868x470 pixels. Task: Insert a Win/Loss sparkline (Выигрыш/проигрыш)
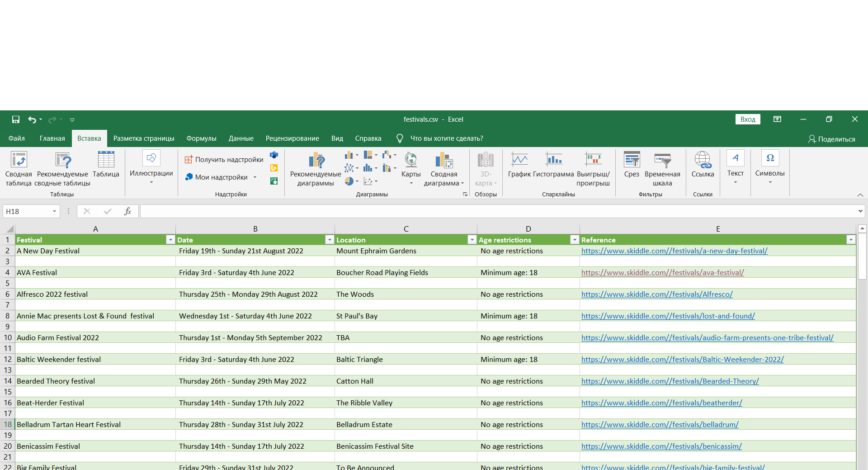pyautogui.click(x=593, y=169)
